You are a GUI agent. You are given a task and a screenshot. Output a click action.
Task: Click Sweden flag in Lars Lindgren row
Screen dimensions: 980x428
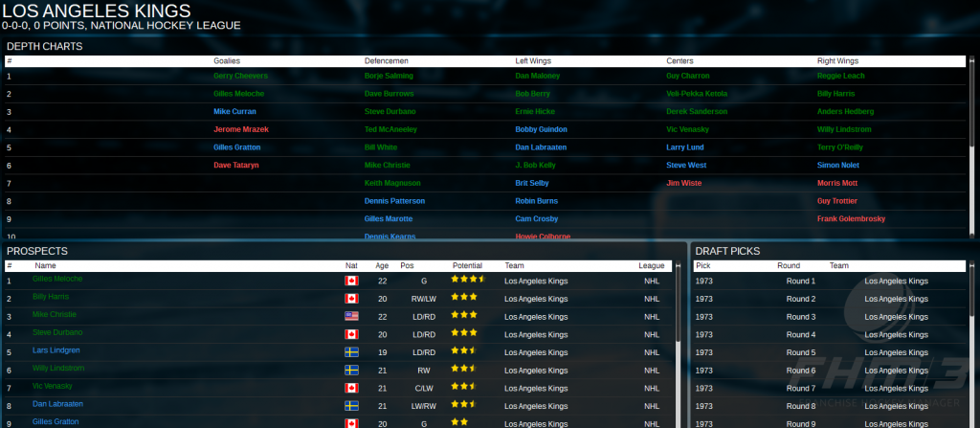[351, 352]
